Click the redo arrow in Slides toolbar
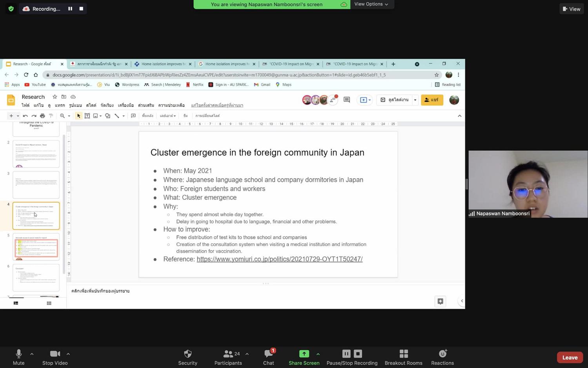The image size is (588, 368). pos(34,116)
